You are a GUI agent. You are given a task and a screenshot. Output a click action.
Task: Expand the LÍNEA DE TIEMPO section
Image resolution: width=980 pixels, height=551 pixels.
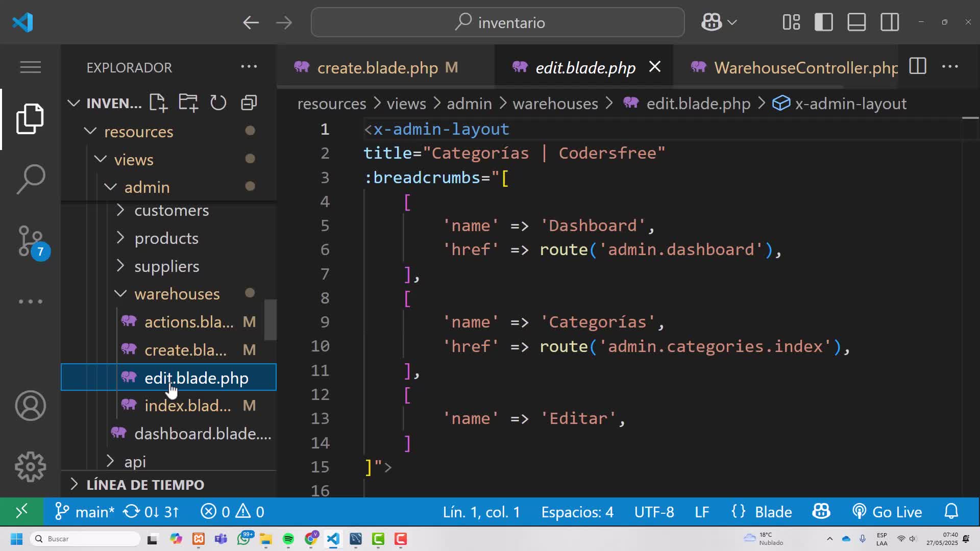(145, 485)
